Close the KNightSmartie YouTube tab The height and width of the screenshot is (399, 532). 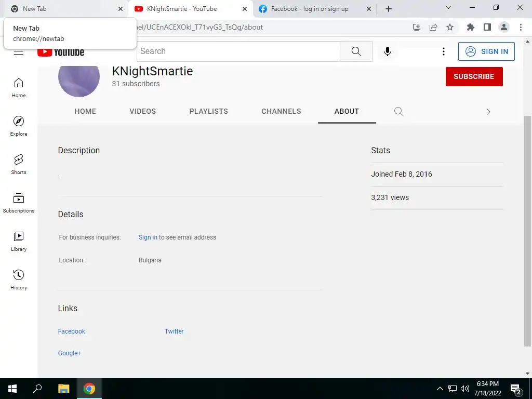coord(245,9)
